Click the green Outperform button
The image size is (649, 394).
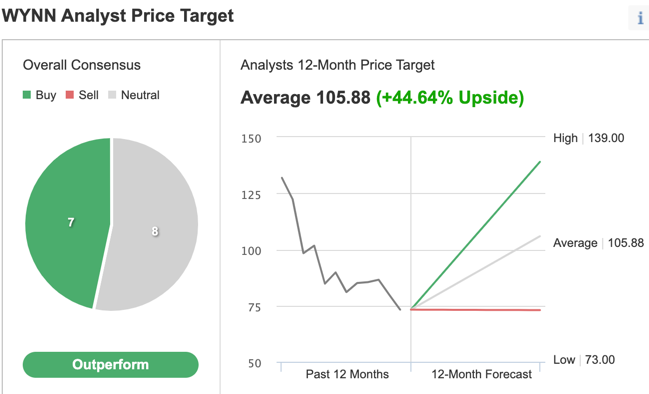[x=111, y=365]
